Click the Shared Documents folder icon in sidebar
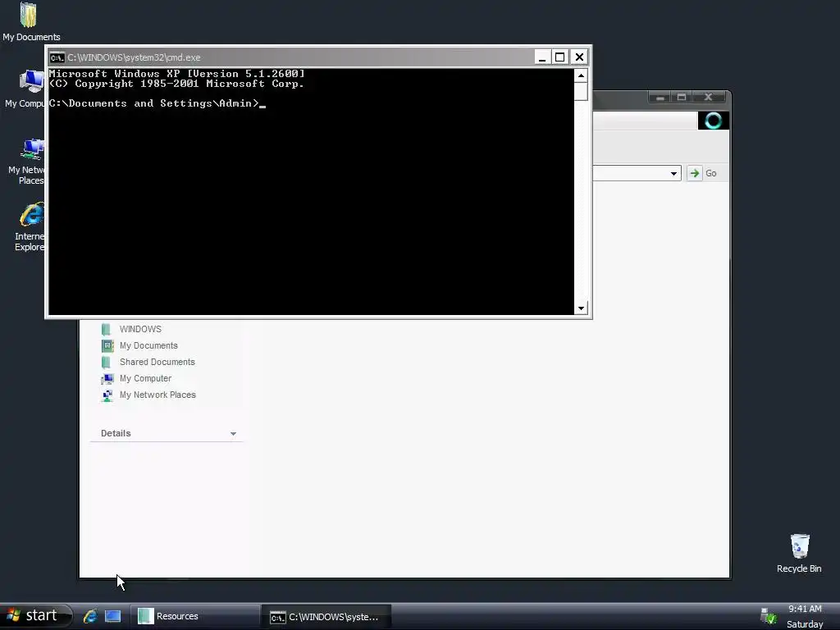Image resolution: width=840 pixels, height=630 pixels. point(106,362)
